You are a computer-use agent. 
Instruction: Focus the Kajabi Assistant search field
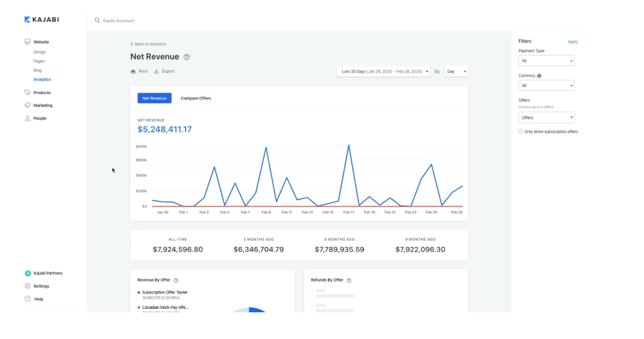(119, 21)
